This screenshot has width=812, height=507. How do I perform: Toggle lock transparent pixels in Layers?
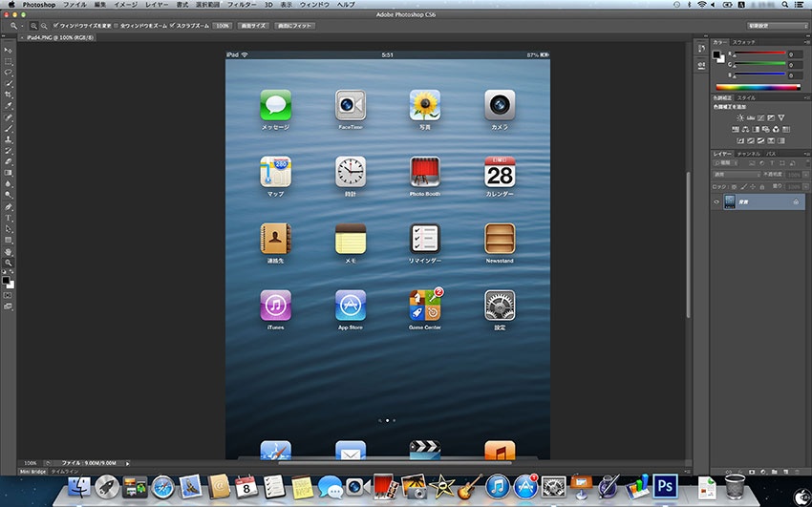click(x=734, y=187)
